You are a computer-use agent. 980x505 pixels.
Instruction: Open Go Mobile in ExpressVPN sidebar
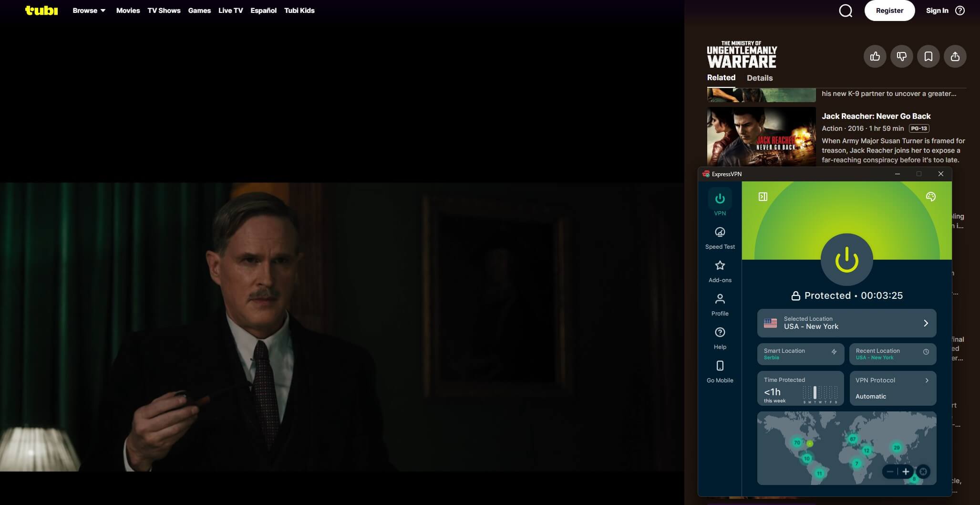click(x=720, y=371)
